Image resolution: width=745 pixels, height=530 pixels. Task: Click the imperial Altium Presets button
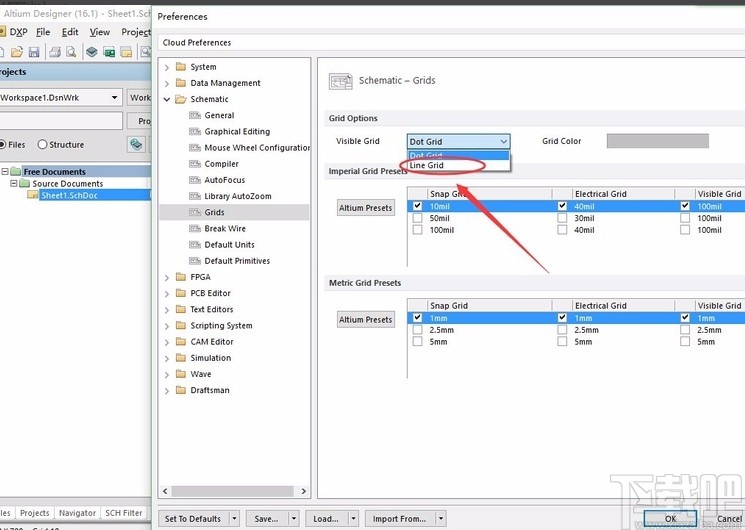pyautogui.click(x=366, y=208)
